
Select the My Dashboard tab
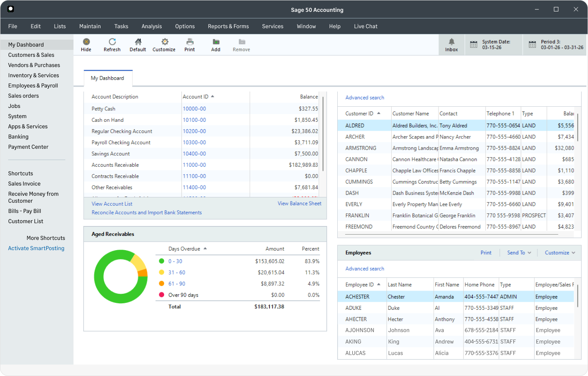[x=108, y=78]
